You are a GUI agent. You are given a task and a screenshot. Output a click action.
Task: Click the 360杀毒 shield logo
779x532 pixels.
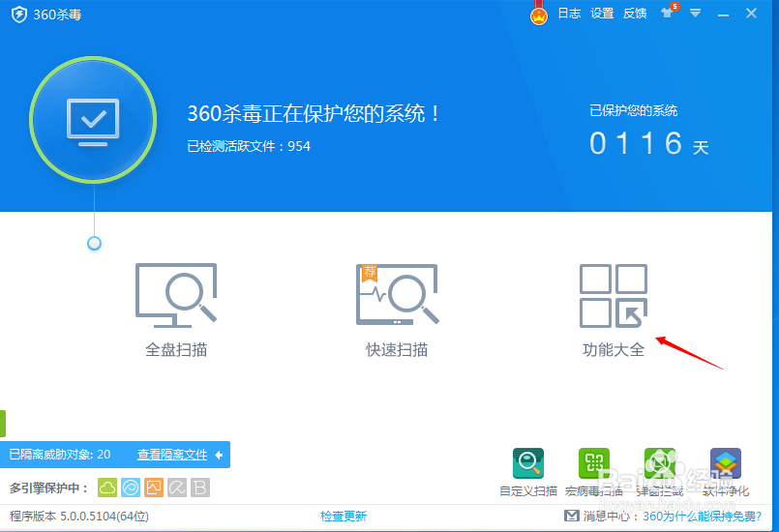19,15
